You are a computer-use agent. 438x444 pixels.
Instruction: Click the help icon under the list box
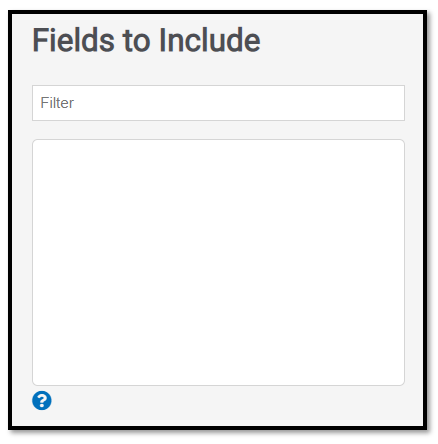42,400
